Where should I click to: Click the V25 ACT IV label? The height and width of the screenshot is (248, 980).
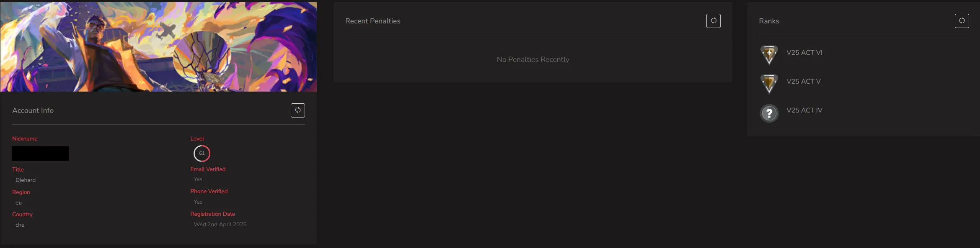tap(804, 110)
